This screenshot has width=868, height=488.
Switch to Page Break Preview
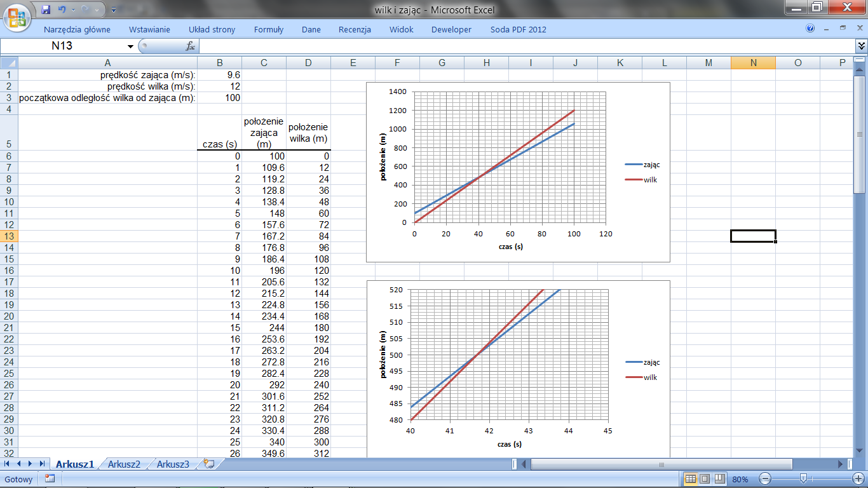pyautogui.click(x=719, y=478)
